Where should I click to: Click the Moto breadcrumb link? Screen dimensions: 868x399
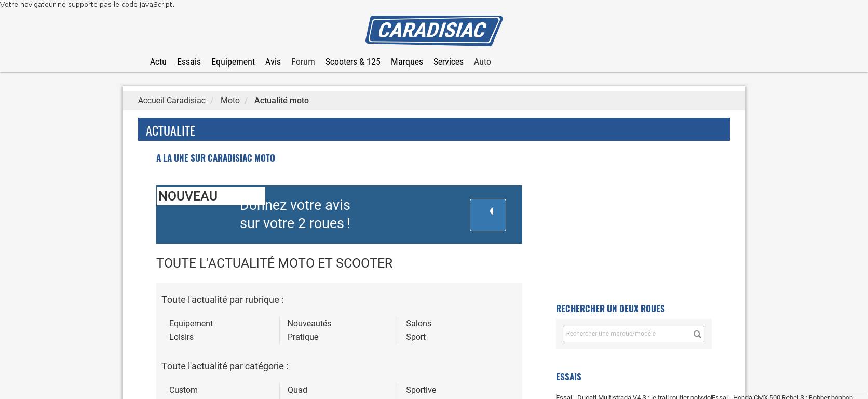click(x=230, y=101)
